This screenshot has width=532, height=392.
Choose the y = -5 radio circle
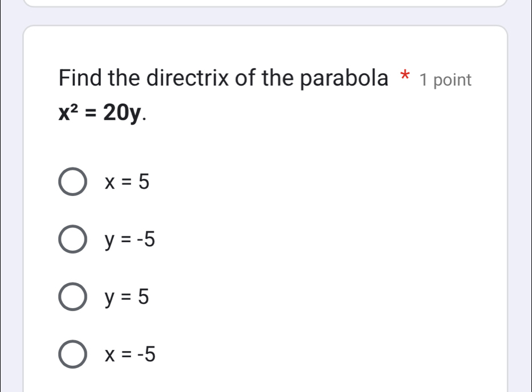point(72,240)
